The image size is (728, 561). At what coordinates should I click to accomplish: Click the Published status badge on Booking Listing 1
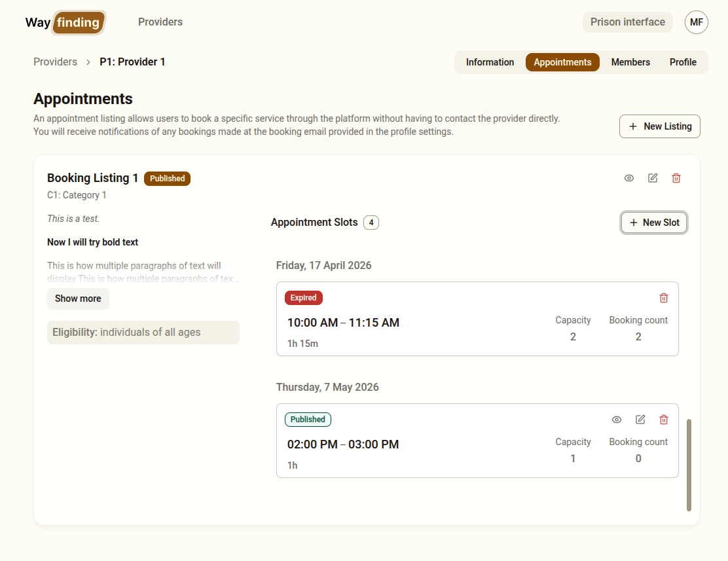click(x=167, y=178)
